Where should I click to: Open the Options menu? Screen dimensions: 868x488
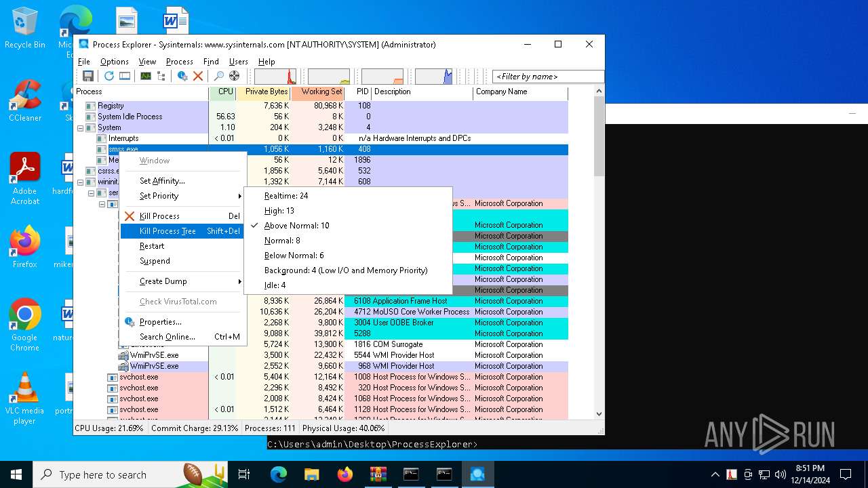(115, 62)
